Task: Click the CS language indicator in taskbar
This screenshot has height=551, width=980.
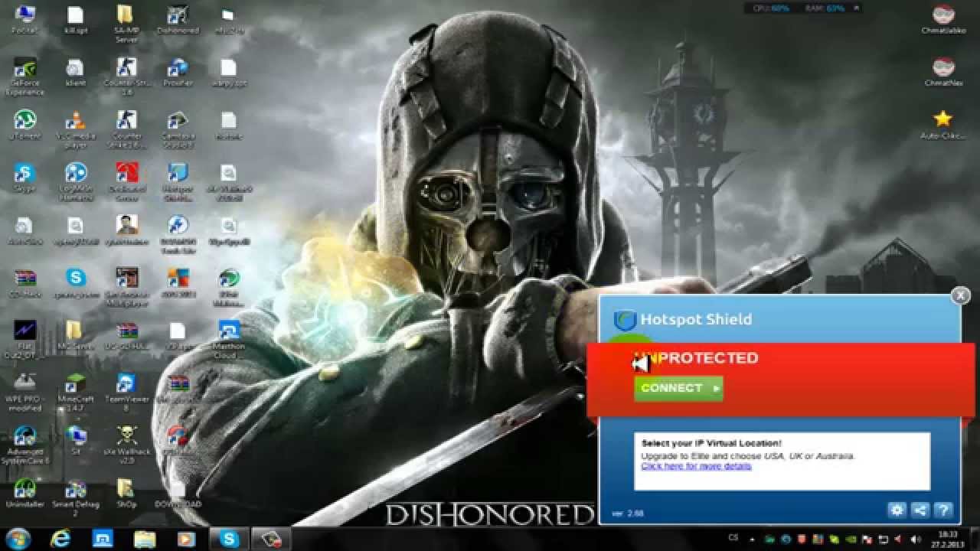Action: (733, 538)
